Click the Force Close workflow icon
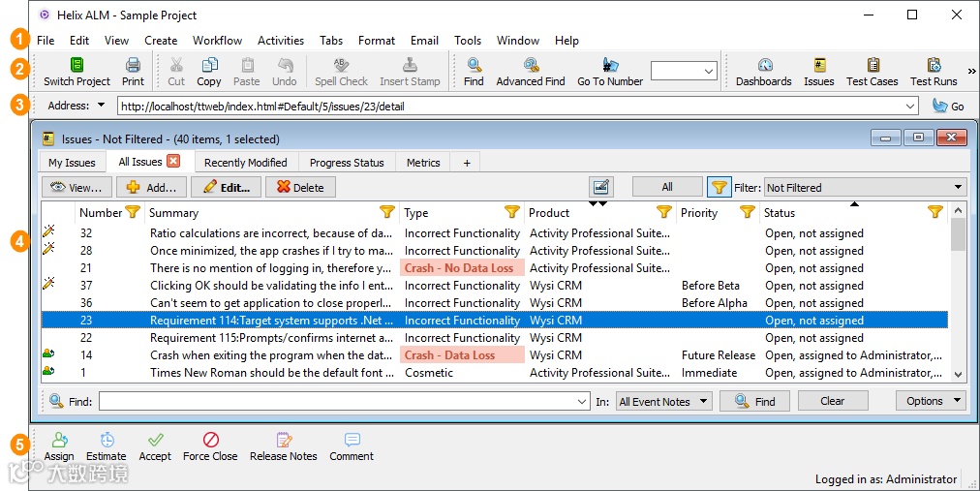Image resolution: width=980 pixels, height=491 pixels. click(211, 440)
